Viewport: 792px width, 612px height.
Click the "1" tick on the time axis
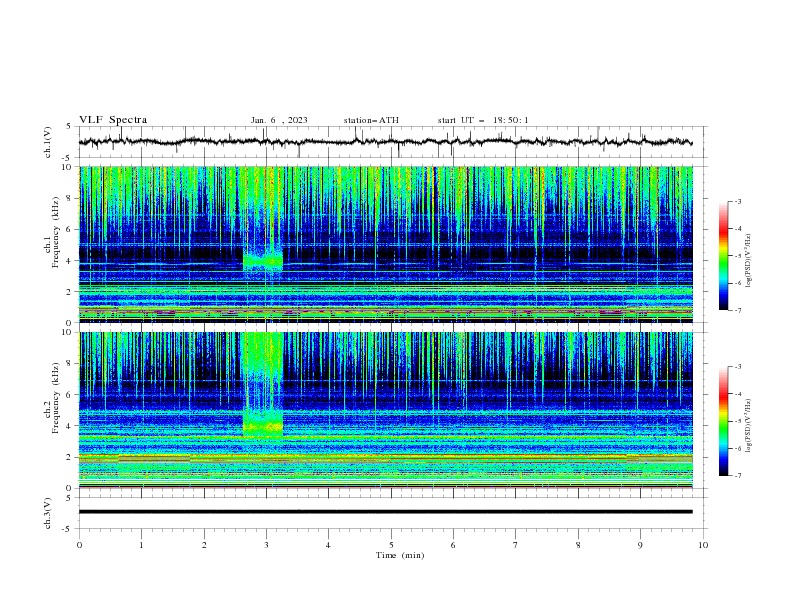(x=141, y=545)
